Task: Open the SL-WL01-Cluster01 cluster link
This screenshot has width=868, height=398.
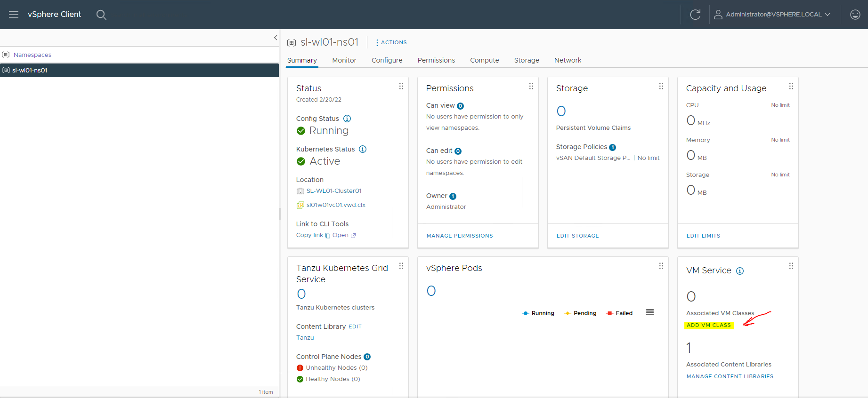Action: [334, 191]
